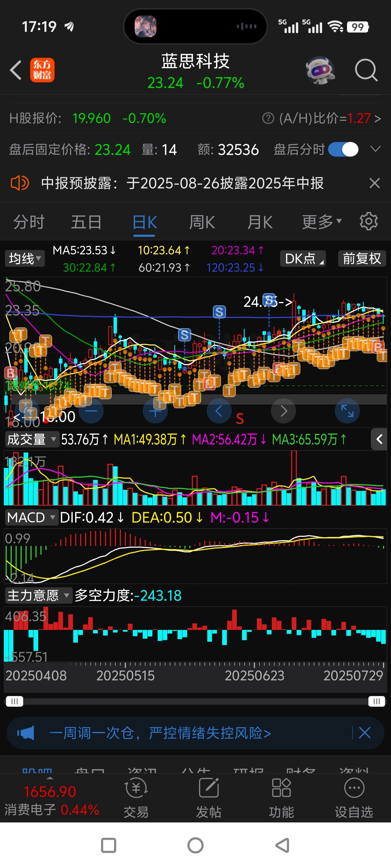
Task: Open the 主力意愿 indicator dropdown
Action: pos(38,596)
